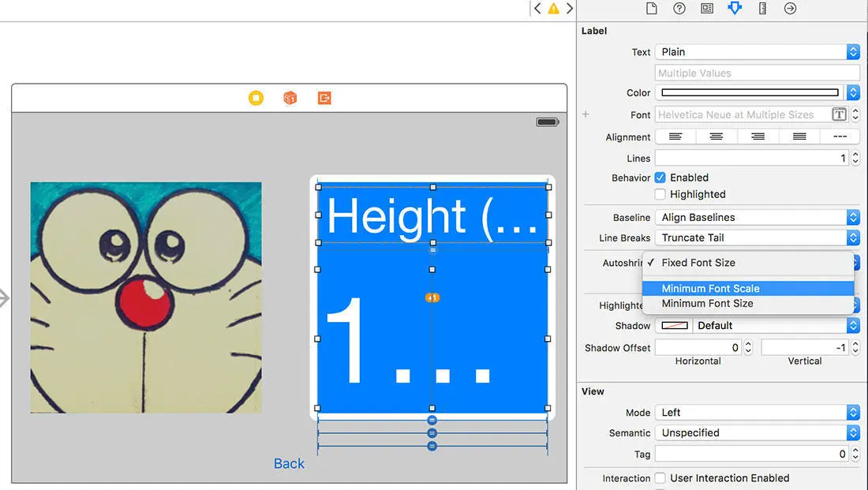Click the bottom equal-width constraint marker below stack
The image size is (868, 490).
(432, 446)
